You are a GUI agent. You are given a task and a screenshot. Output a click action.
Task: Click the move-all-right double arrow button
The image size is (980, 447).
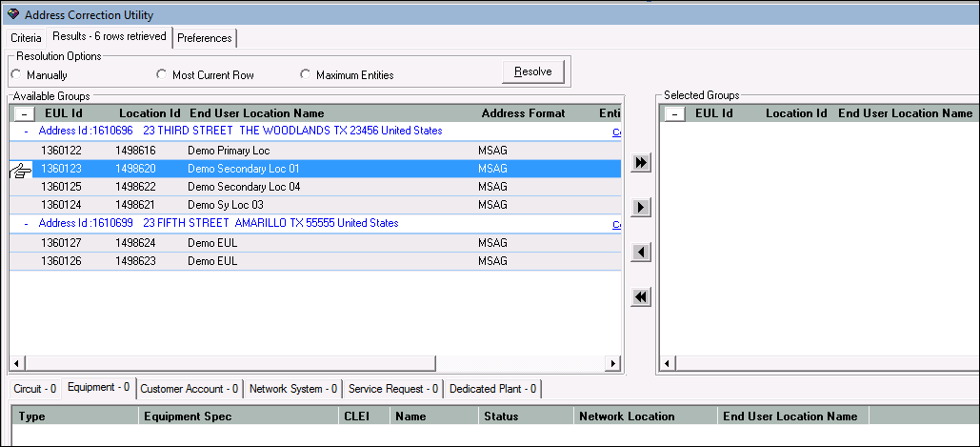click(641, 163)
